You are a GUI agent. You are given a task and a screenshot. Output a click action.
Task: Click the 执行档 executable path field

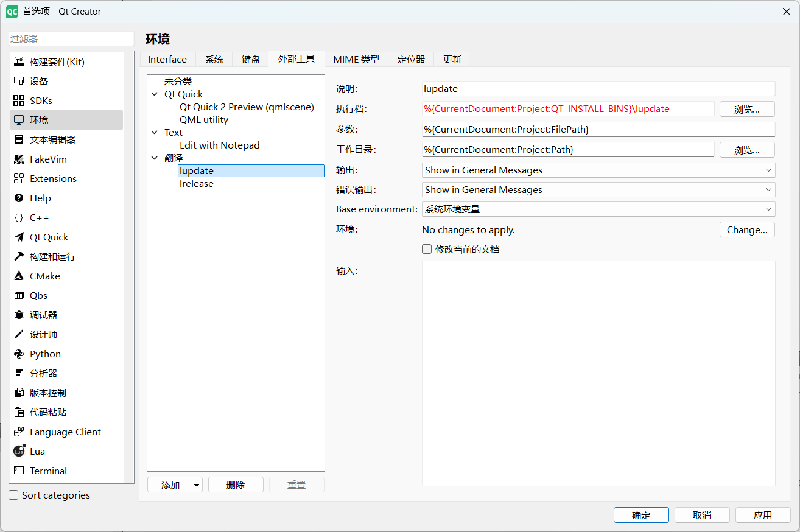tap(568, 109)
